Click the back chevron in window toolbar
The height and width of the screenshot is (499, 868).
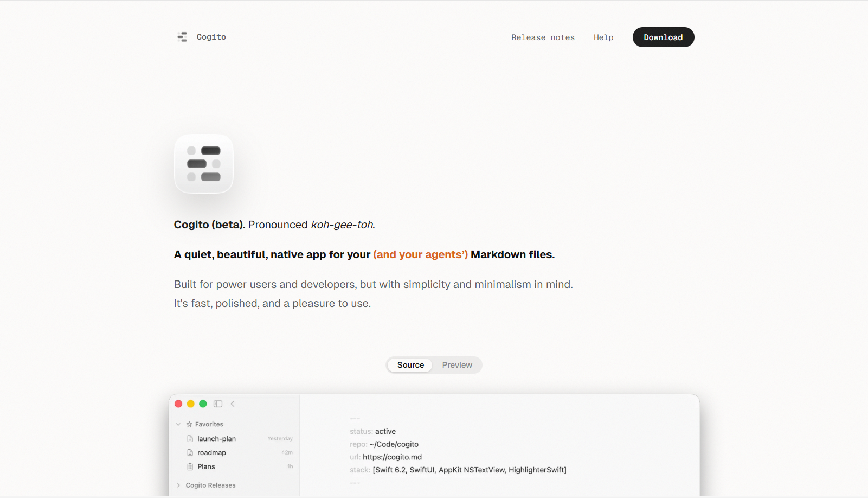(233, 404)
